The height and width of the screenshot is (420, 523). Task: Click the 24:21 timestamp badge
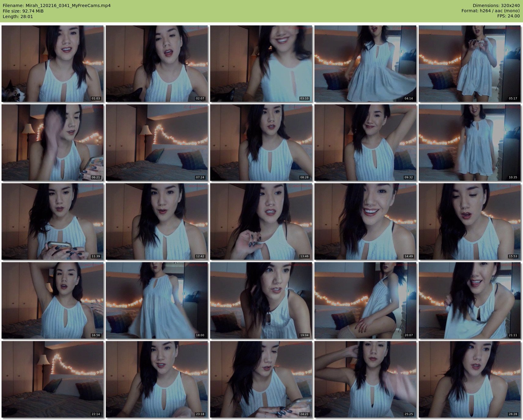(304, 414)
